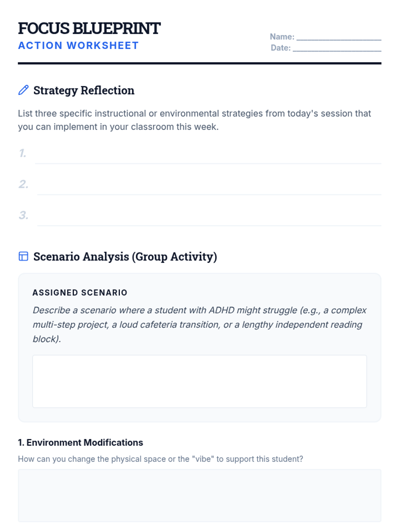
Task: Click the layout icon beside Scenario Analysis
Action: (23, 256)
